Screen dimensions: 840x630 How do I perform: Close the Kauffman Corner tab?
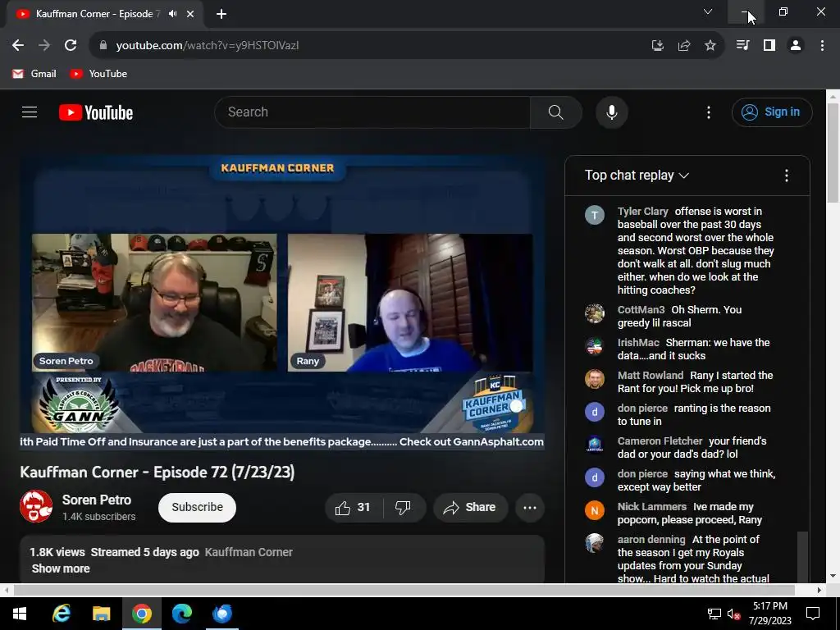tap(190, 14)
